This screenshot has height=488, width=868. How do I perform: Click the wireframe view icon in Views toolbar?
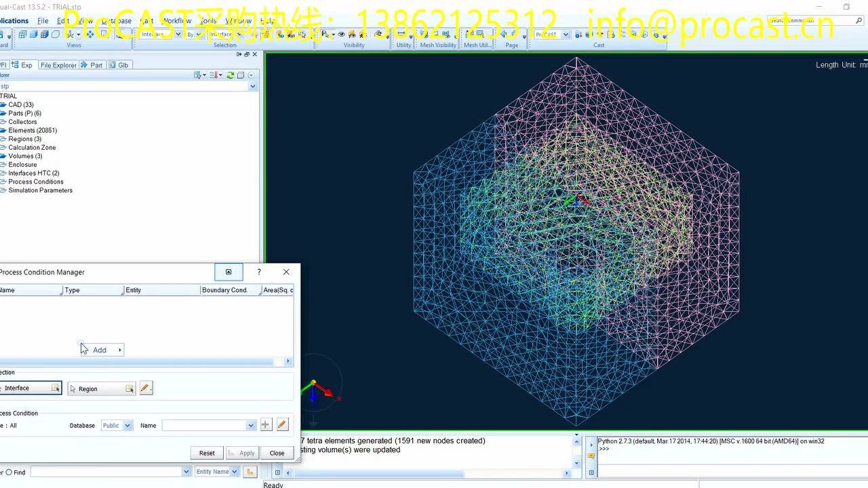23,35
